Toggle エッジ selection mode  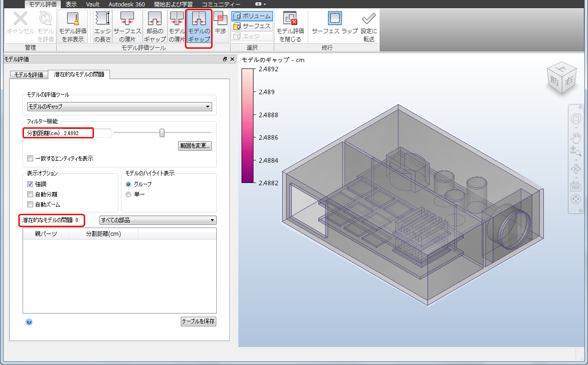[252, 36]
